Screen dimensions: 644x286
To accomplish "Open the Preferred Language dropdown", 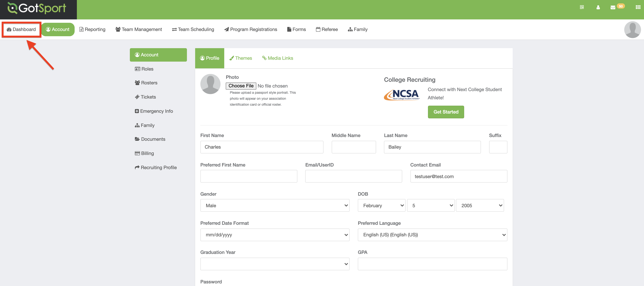I will tap(432, 235).
